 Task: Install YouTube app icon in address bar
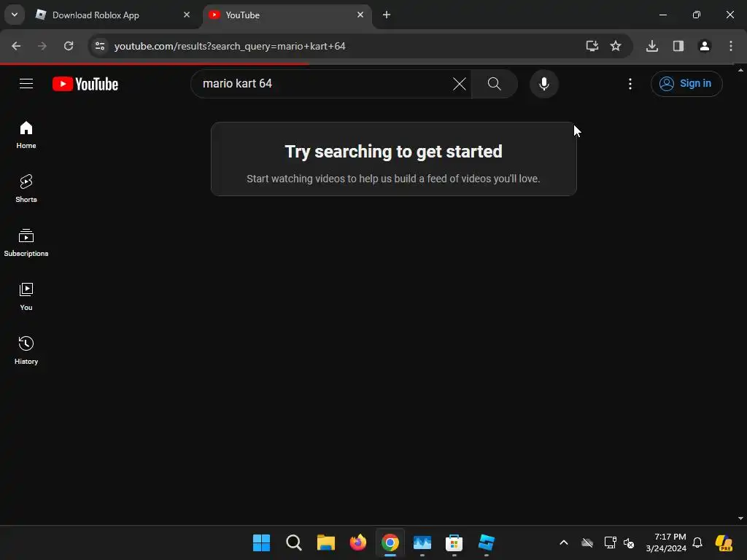coord(592,46)
